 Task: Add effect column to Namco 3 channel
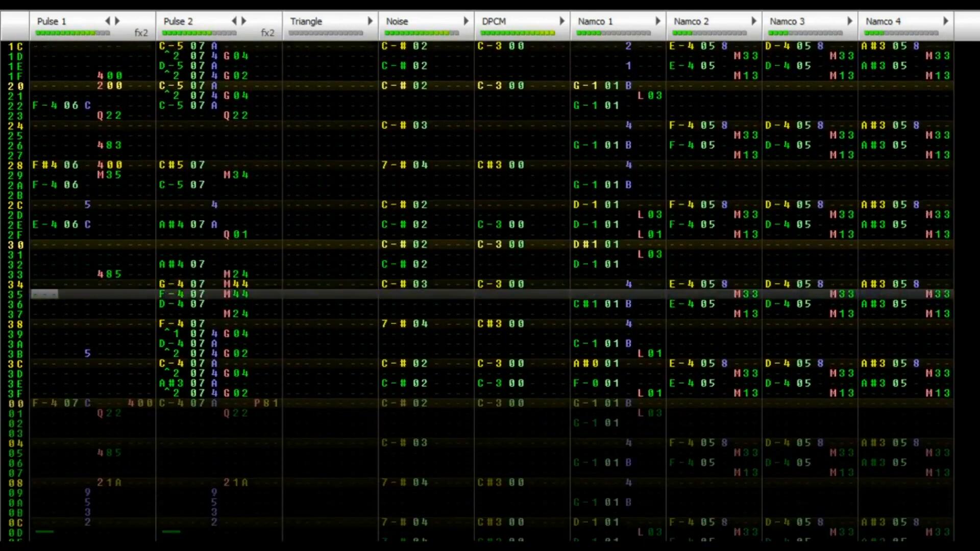850,21
